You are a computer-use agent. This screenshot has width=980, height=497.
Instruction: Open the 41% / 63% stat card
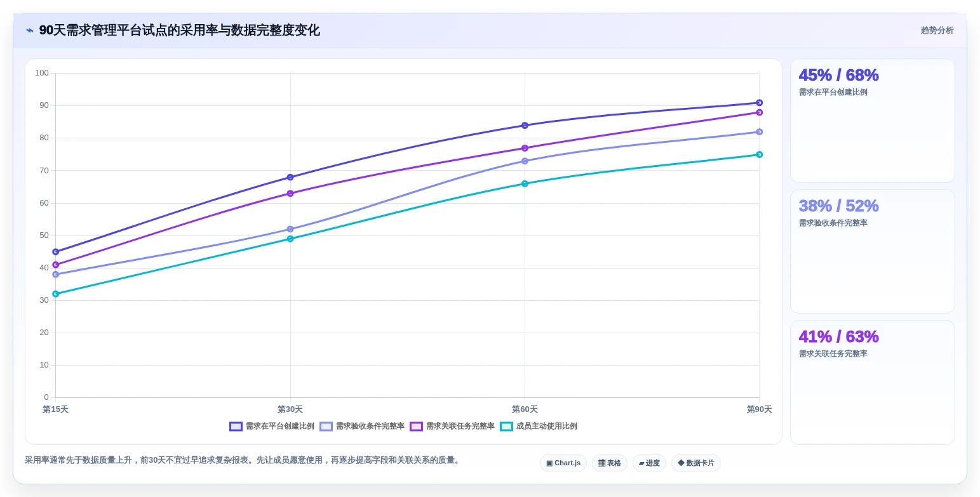click(x=872, y=382)
